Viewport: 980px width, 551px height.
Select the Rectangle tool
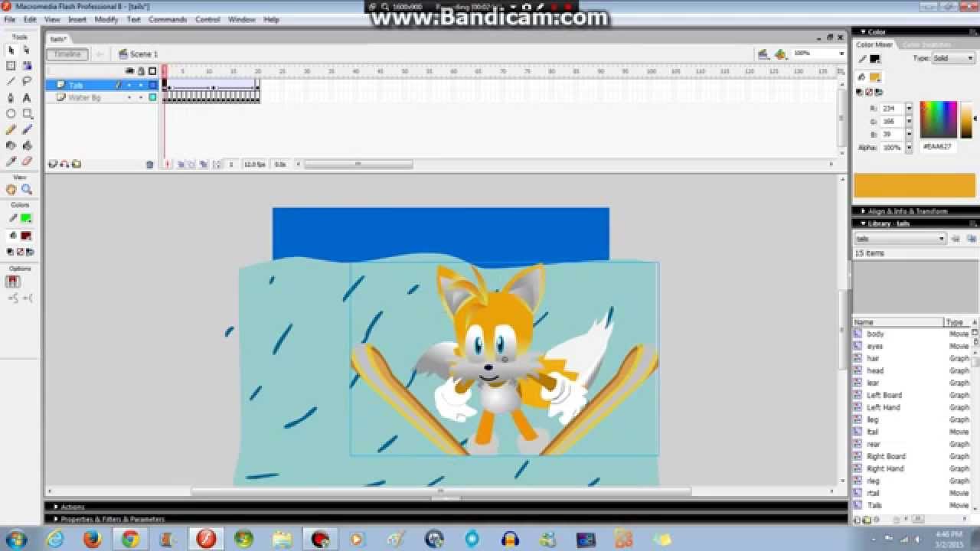point(27,113)
